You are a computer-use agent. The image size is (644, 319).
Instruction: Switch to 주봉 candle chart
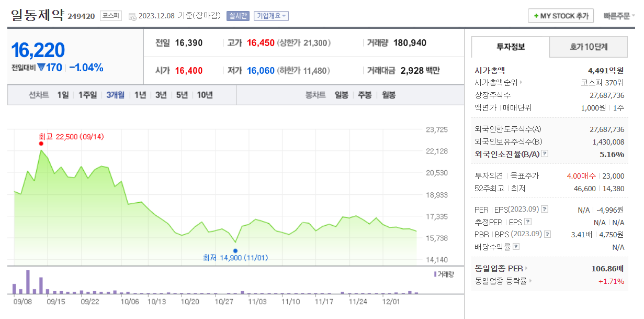(x=365, y=95)
